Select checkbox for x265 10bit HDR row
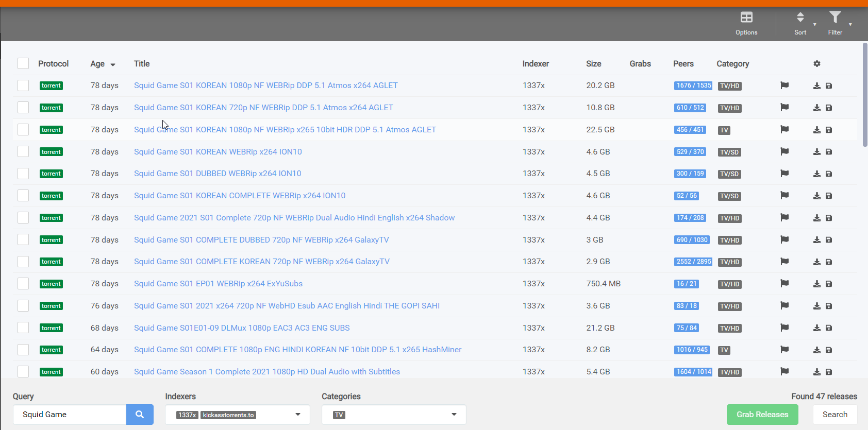 pyautogui.click(x=23, y=130)
